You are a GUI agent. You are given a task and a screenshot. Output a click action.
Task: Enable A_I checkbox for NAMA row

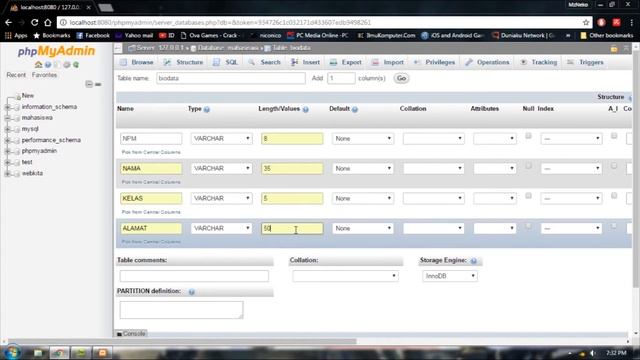(614, 166)
